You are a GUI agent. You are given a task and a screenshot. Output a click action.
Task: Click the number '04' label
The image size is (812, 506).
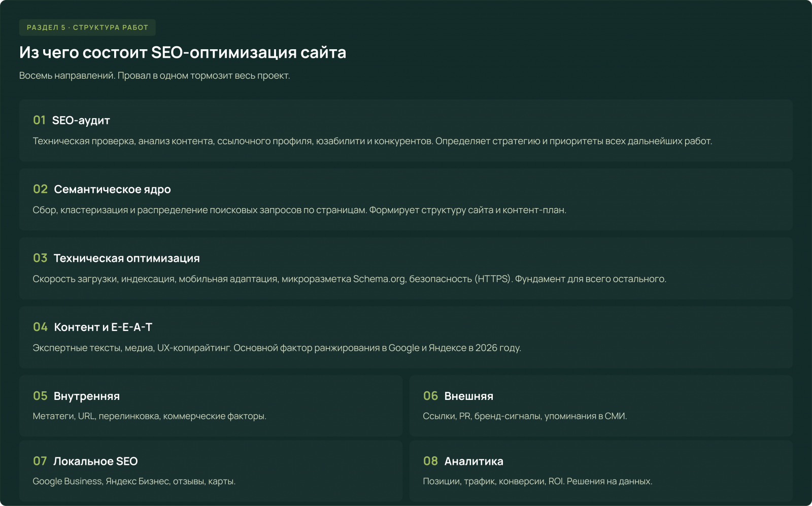40,327
